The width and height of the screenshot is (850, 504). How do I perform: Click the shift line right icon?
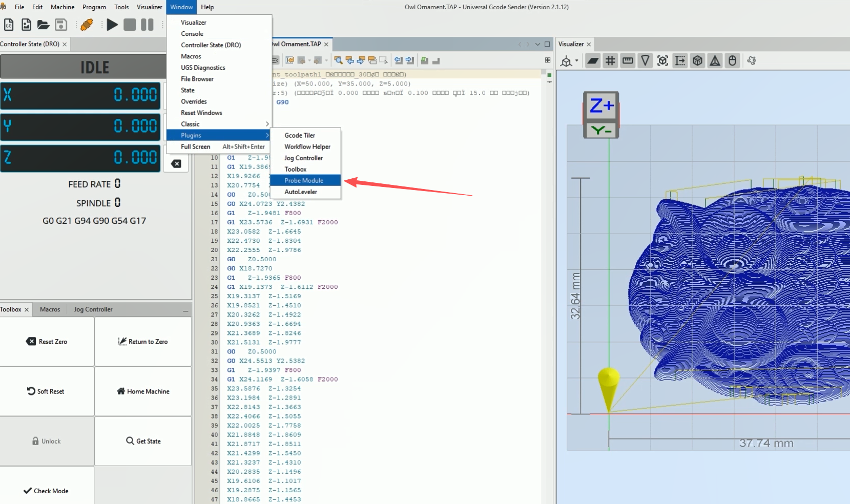point(410,60)
